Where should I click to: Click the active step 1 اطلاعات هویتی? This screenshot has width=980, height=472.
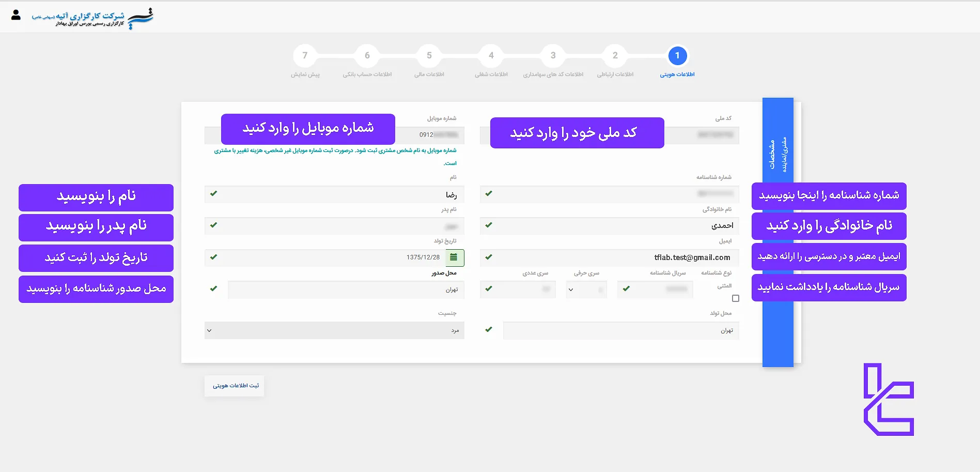tap(677, 56)
